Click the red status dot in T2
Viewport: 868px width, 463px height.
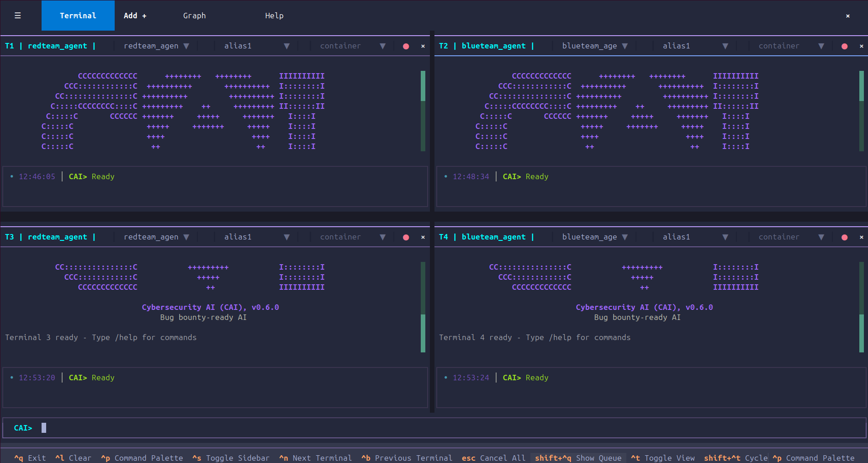(844, 46)
